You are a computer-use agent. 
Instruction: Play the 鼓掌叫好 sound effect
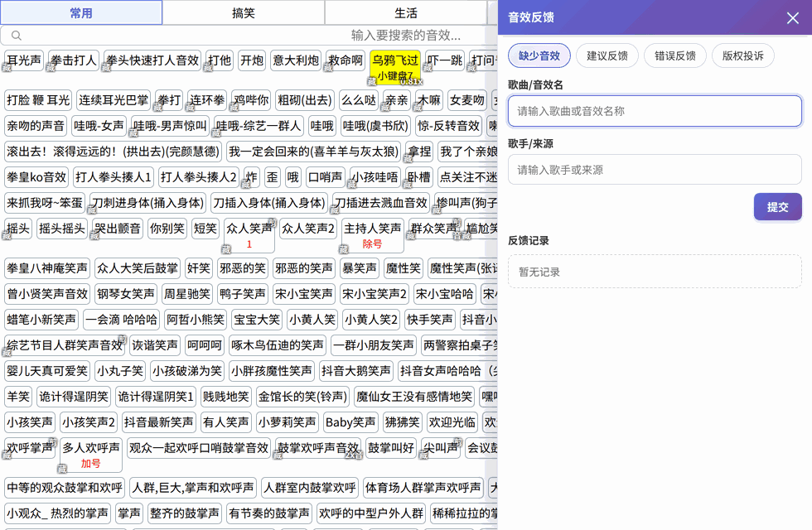391,448
